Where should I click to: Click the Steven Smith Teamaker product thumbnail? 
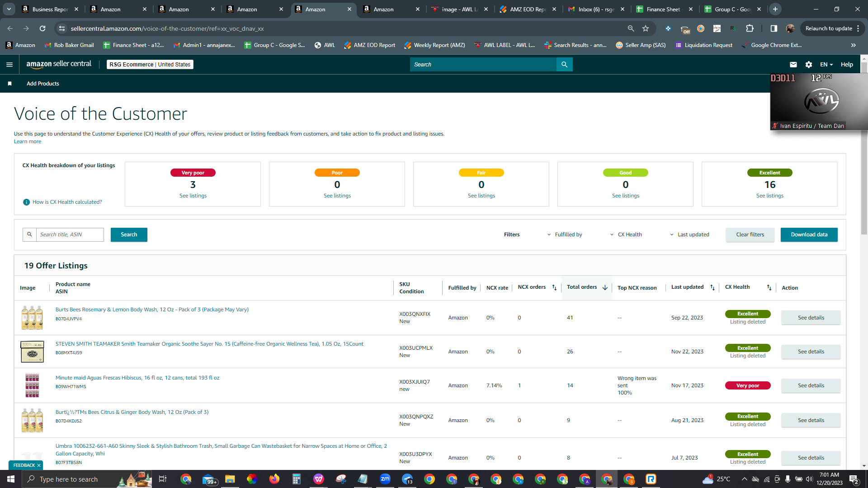click(32, 352)
